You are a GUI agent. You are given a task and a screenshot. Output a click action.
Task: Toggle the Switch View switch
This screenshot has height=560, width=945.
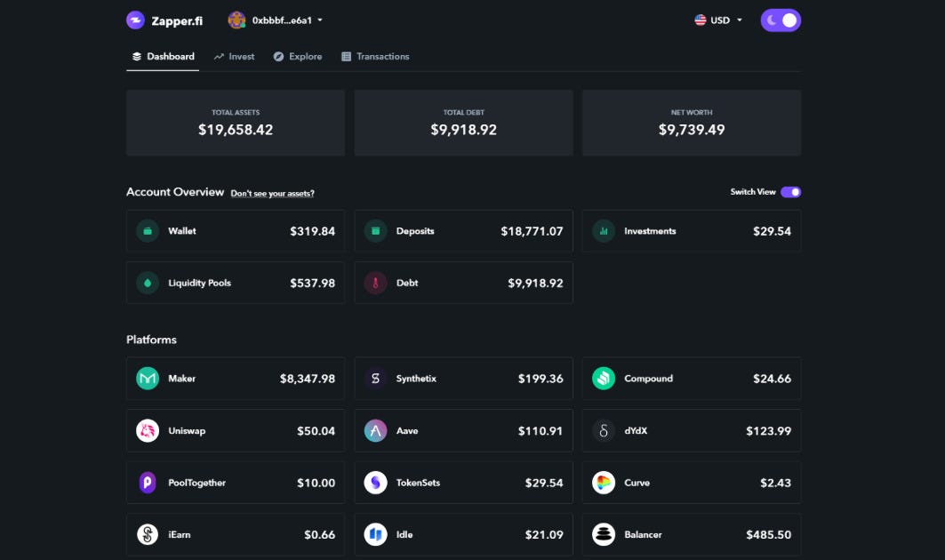click(x=790, y=192)
